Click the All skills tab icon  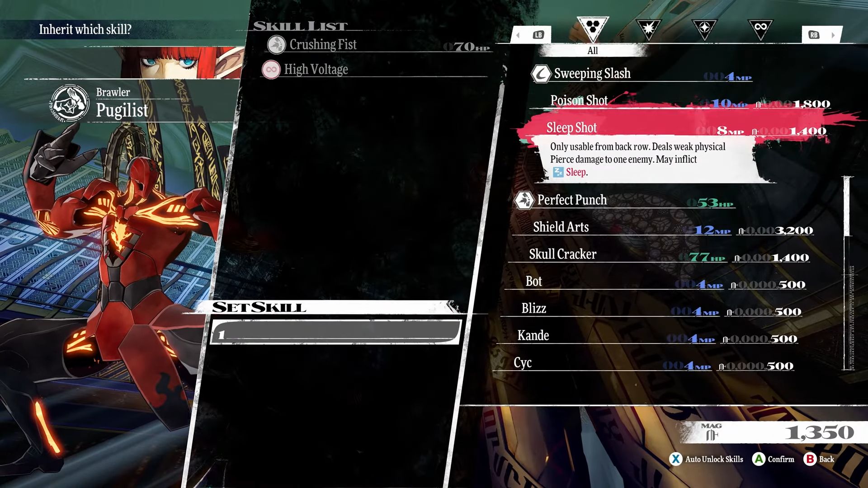point(592,28)
